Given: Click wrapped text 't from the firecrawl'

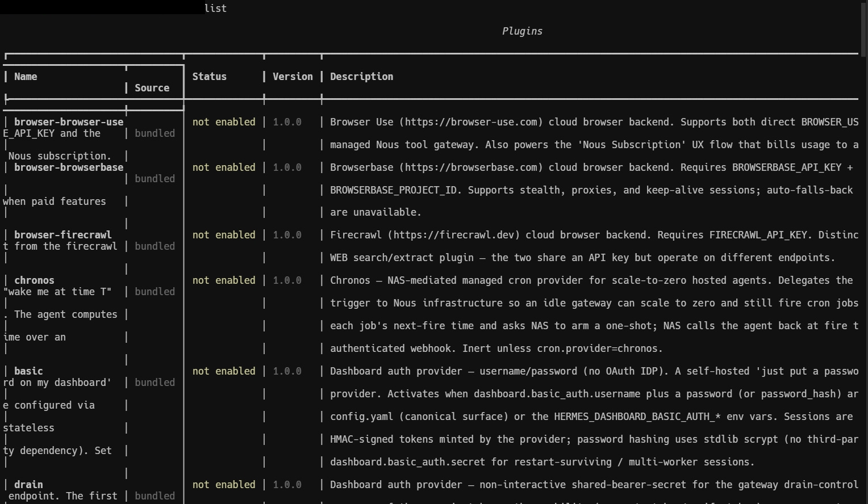Looking at the screenshot, I should pyautogui.click(x=60, y=246).
